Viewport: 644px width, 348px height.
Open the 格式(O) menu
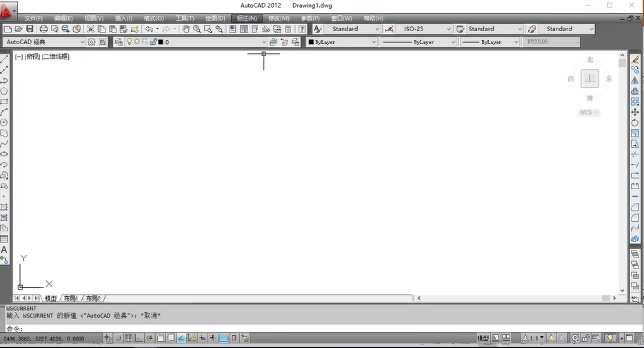(x=154, y=18)
